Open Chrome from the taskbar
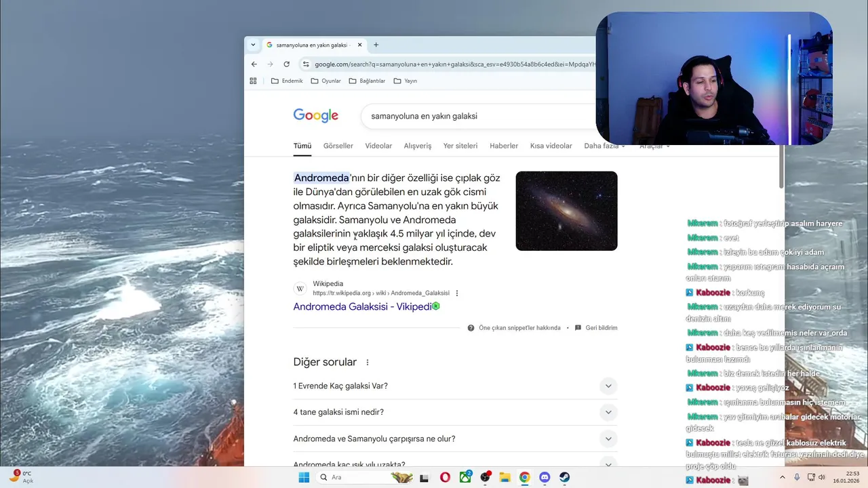The height and width of the screenshot is (488, 868). [x=524, y=477]
